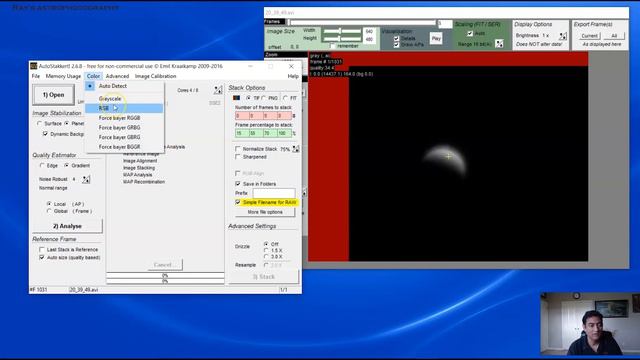Check the remember checkbox under Image Size
Image resolution: width=640 pixels, height=360 pixels.
[332, 46]
